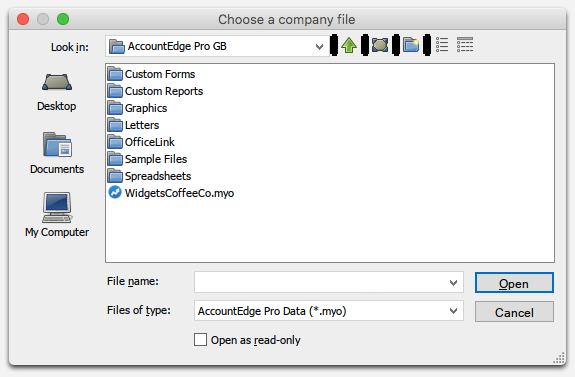Enable Open as read-only checkbox
The width and height of the screenshot is (575, 377).
click(x=200, y=340)
